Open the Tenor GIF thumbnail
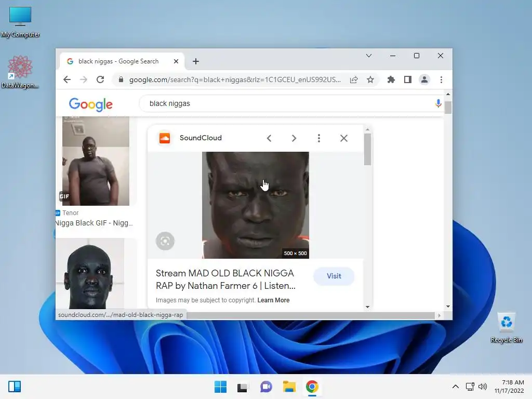 pos(96,161)
